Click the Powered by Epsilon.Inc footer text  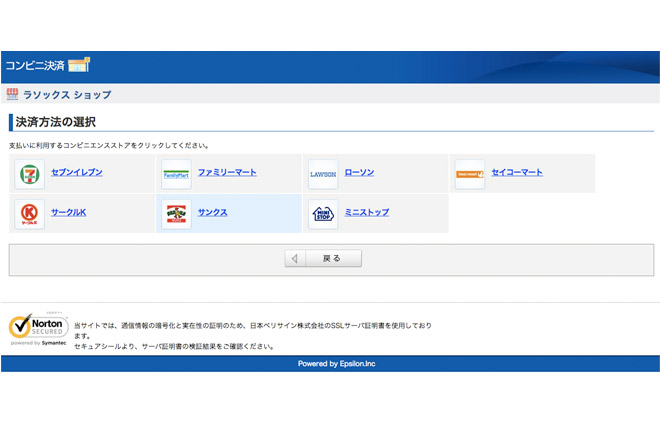point(336,363)
